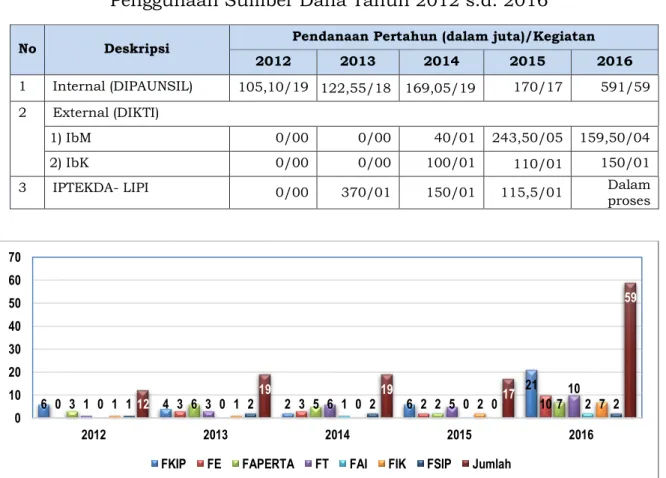Viewport: 666px width, 478px height.
Task: Click the cell '115,5/01'
Action: (528, 192)
